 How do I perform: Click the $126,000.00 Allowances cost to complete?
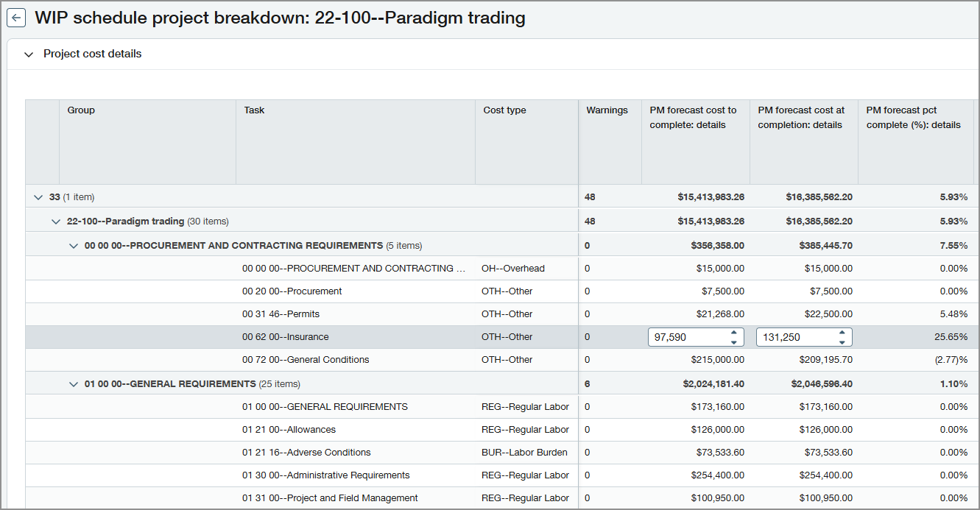(717, 430)
